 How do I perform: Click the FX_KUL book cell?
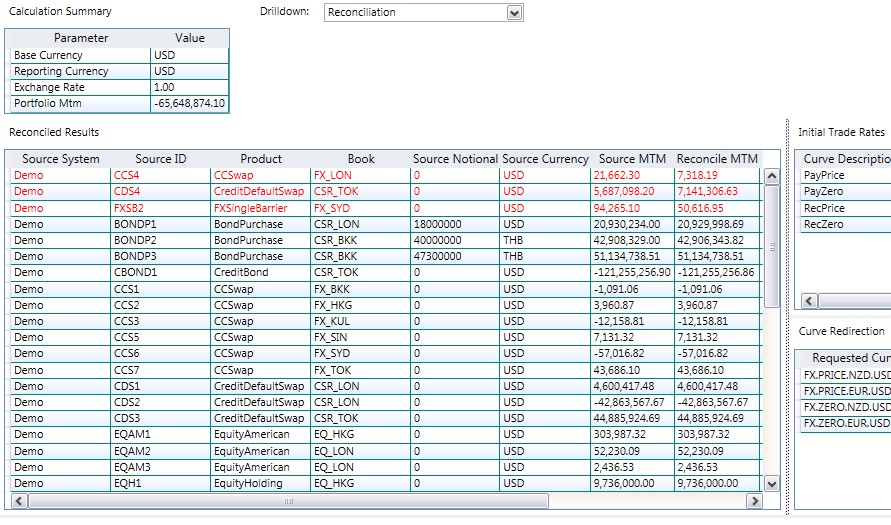pos(360,321)
